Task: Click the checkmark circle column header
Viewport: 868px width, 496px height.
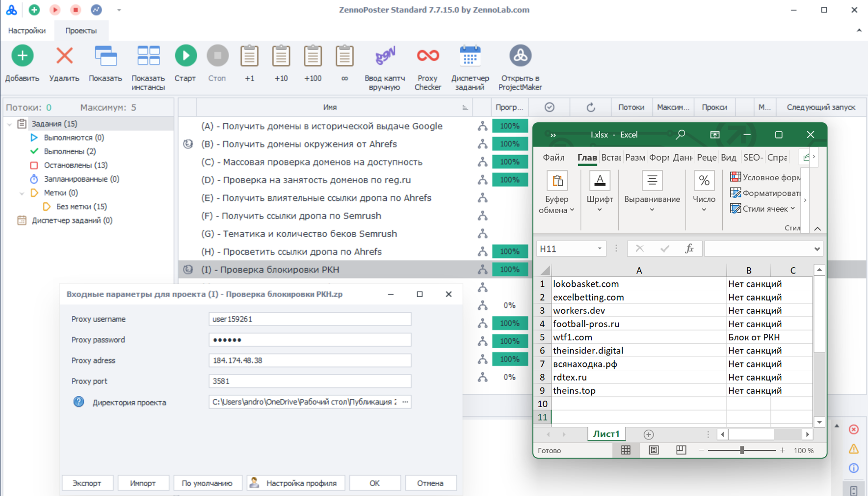Action: click(x=550, y=108)
